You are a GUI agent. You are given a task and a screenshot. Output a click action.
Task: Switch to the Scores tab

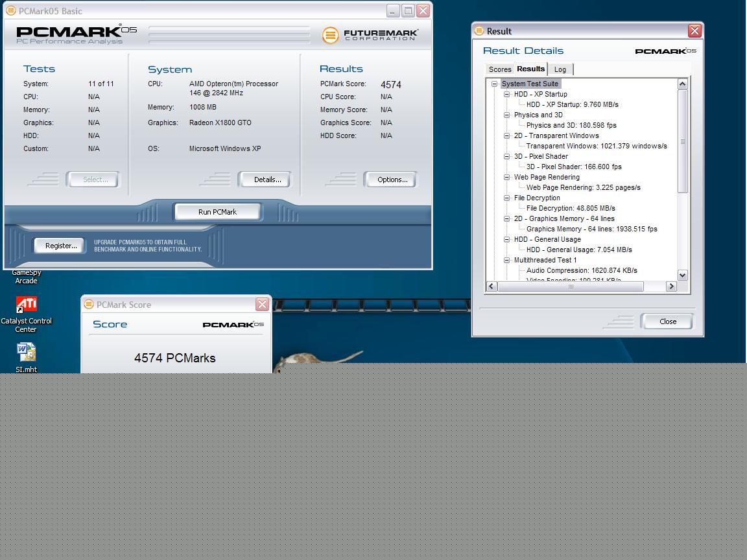500,69
